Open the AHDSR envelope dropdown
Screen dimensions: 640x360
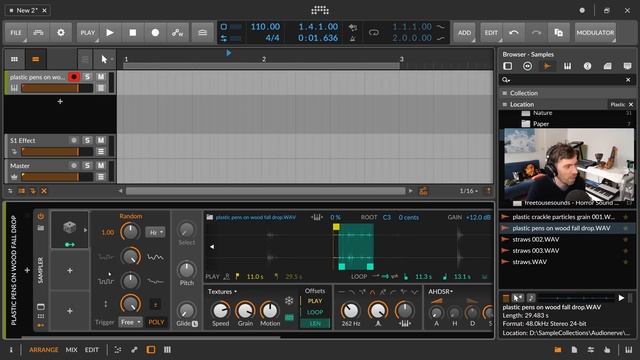point(440,291)
